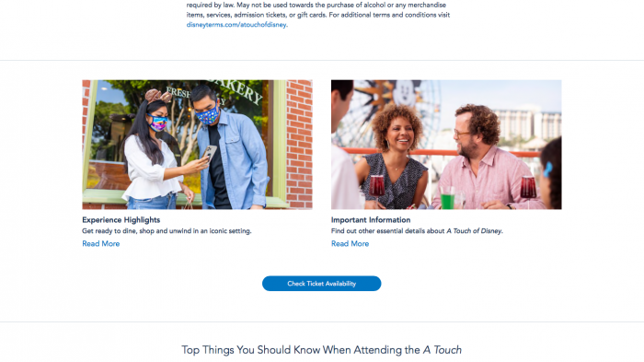The image size is (644, 362).
Task: Open the Experience Highlights photo of masked couple
Action: click(x=197, y=145)
